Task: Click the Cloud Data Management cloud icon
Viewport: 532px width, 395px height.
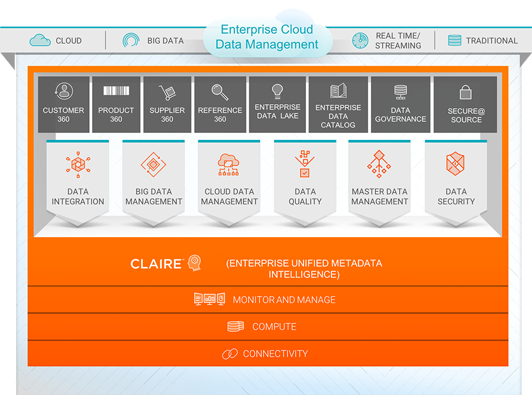Action: tap(228, 165)
